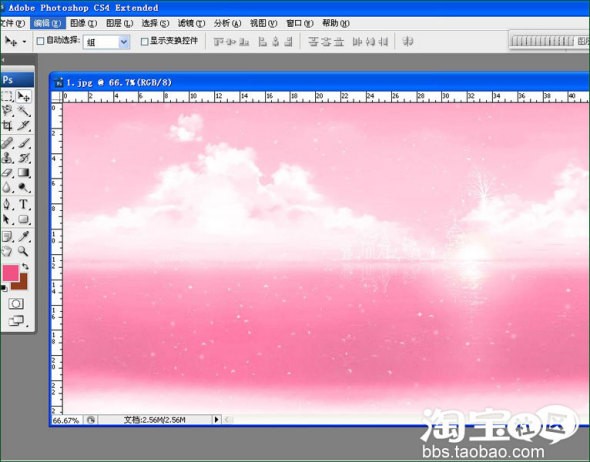Open the status bar info arrow menu
Screen dimensions: 590x462
[x=216, y=419]
